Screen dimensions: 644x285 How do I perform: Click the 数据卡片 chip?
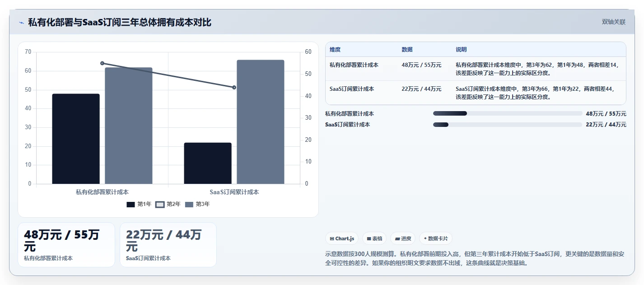[435, 238]
